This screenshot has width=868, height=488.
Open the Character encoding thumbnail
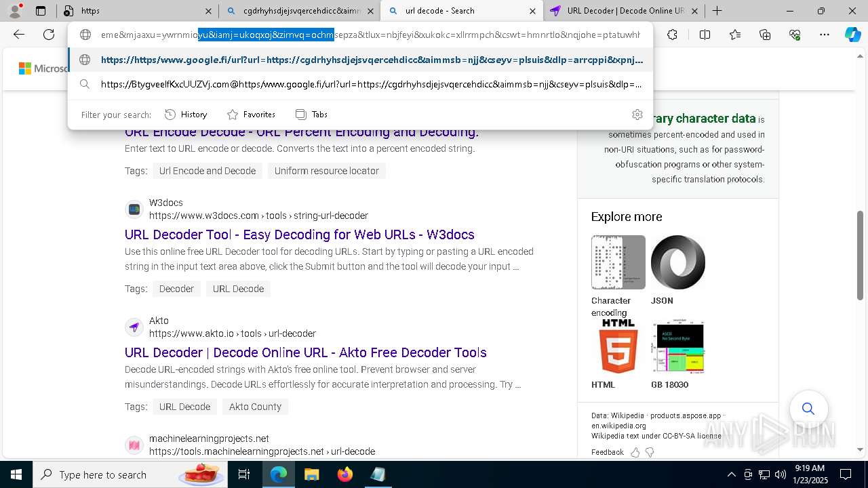[x=618, y=262]
